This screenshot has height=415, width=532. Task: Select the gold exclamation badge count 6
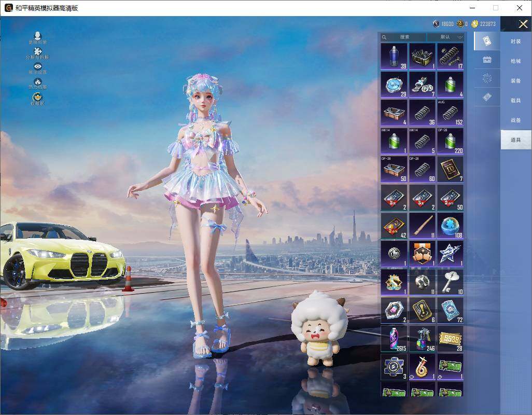422,311
